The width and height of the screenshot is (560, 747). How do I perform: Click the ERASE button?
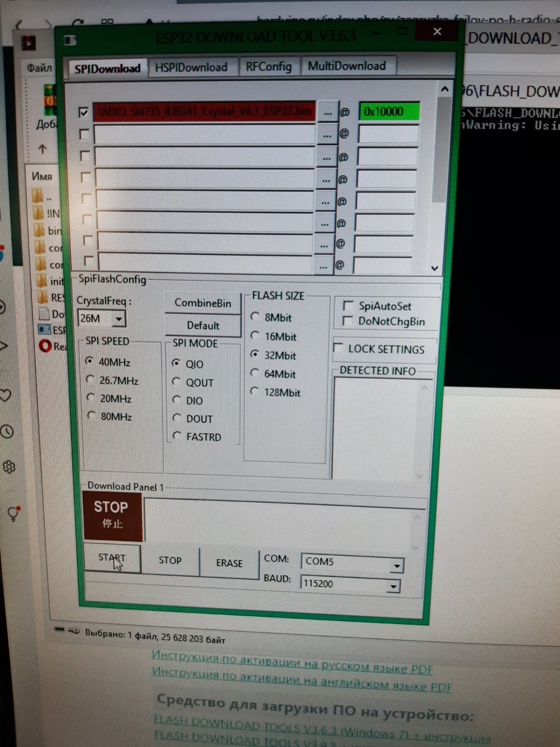(x=229, y=563)
